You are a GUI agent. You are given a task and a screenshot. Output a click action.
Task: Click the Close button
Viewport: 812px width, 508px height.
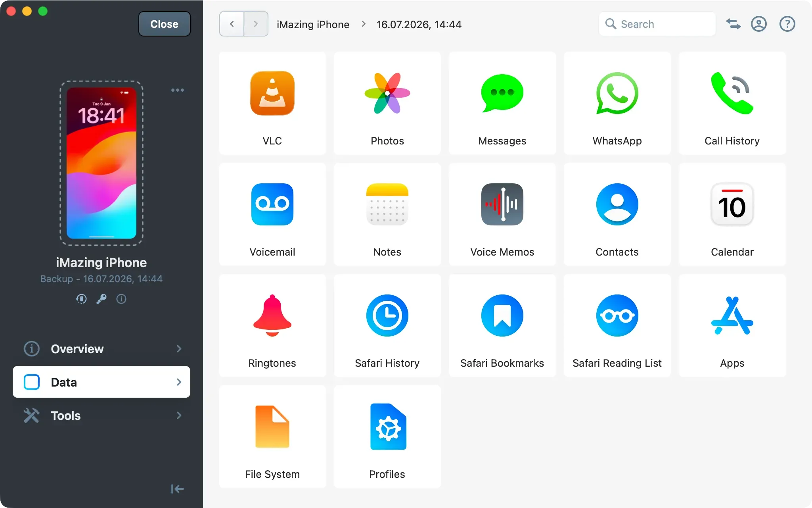[165, 24]
